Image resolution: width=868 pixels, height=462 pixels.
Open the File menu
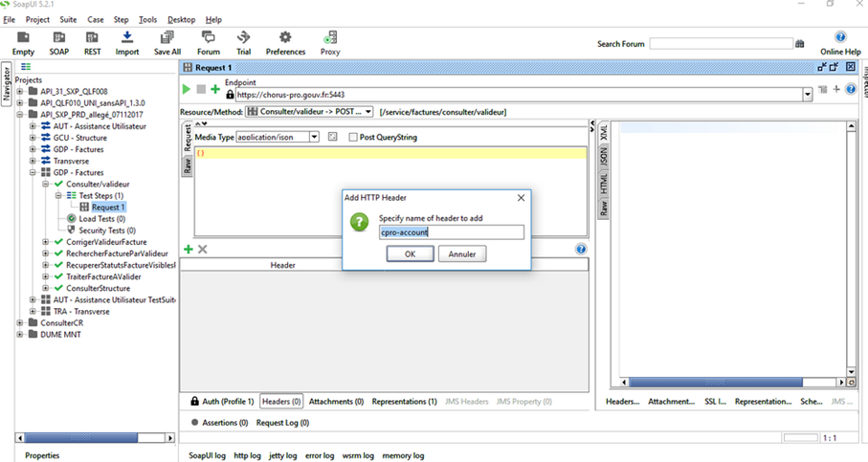pyautogui.click(x=10, y=19)
